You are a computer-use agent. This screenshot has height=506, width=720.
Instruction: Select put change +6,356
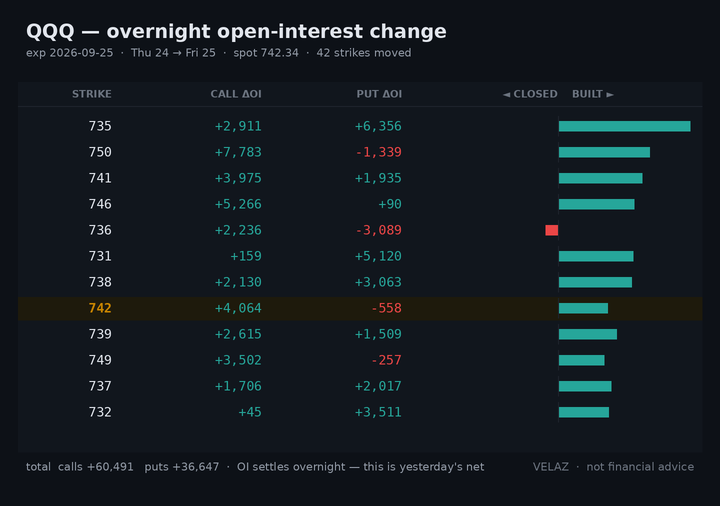tap(378, 126)
